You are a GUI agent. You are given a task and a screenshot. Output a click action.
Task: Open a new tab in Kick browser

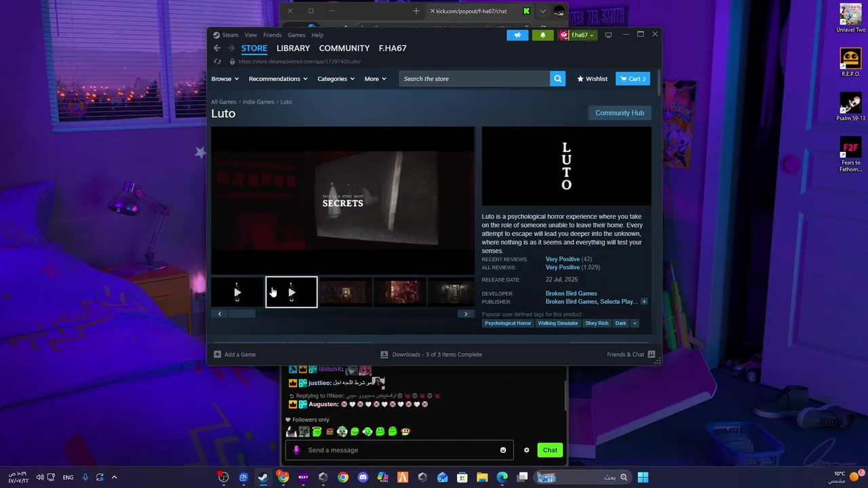coord(416,11)
